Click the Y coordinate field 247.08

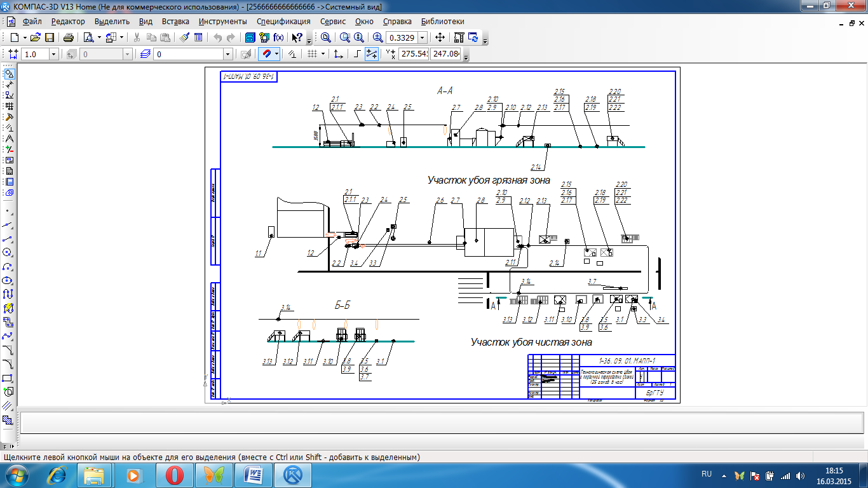[445, 54]
